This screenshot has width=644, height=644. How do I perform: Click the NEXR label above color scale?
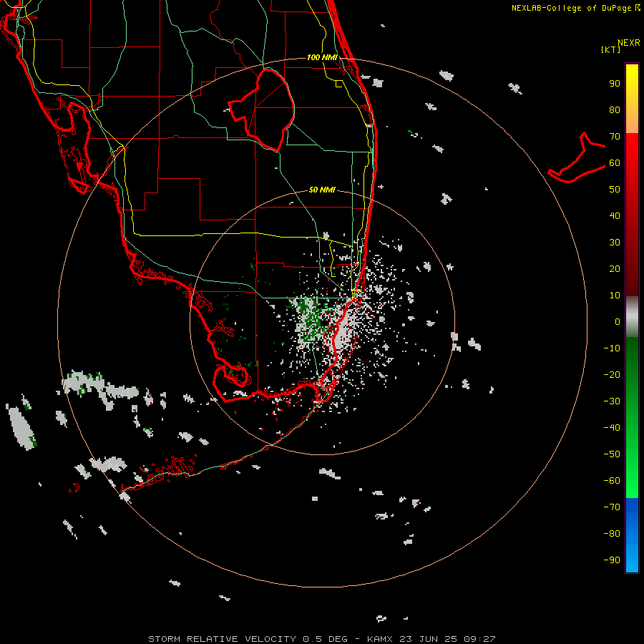coord(629,43)
